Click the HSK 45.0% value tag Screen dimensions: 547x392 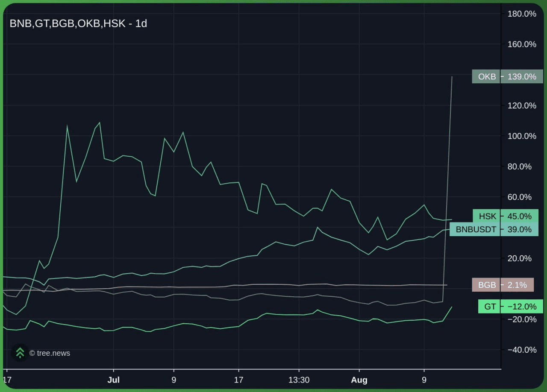tap(520, 216)
